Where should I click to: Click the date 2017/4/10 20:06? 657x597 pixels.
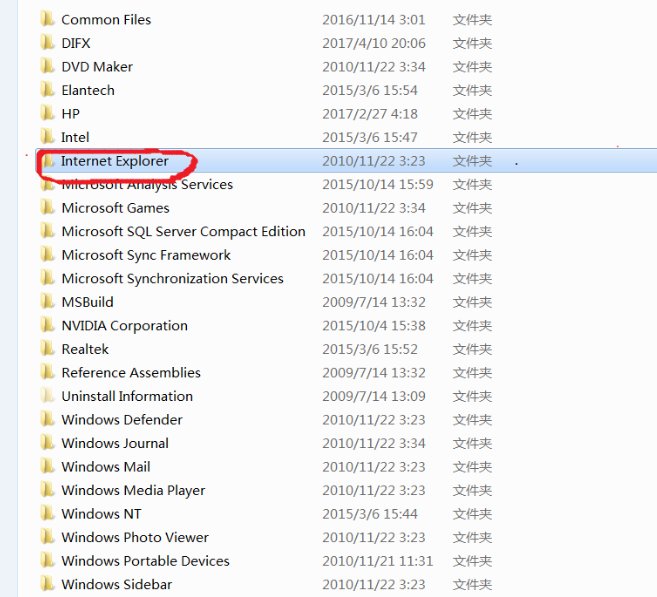374,43
